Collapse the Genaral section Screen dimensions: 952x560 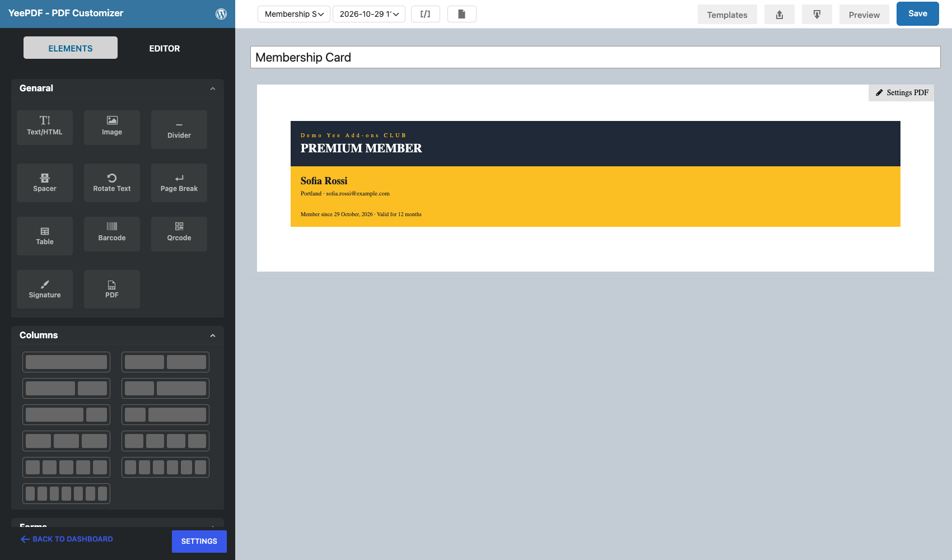click(x=213, y=88)
